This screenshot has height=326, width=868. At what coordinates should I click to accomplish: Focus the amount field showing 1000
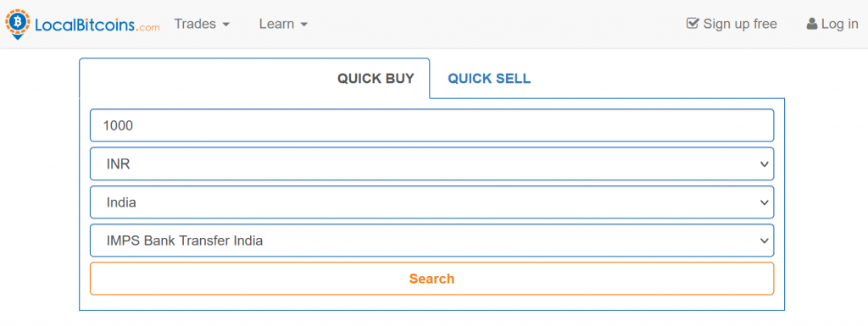(x=431, y=125)
